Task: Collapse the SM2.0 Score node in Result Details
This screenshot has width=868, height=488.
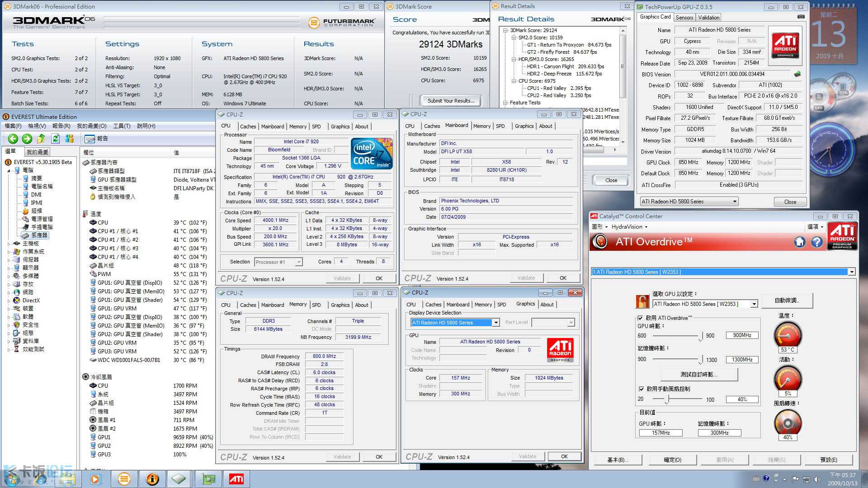Action: coord(514,38)
